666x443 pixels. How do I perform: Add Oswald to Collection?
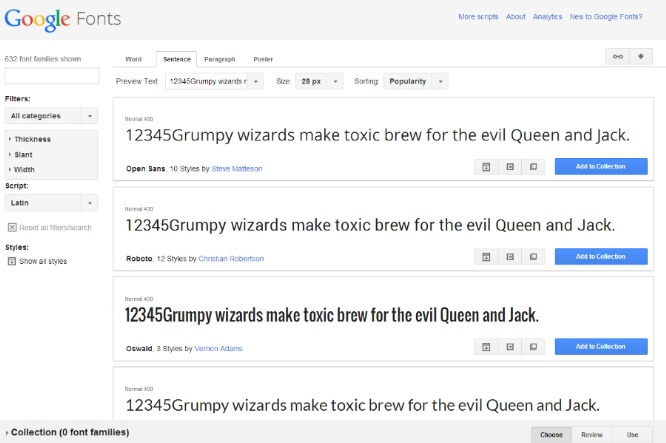[601, 347]
